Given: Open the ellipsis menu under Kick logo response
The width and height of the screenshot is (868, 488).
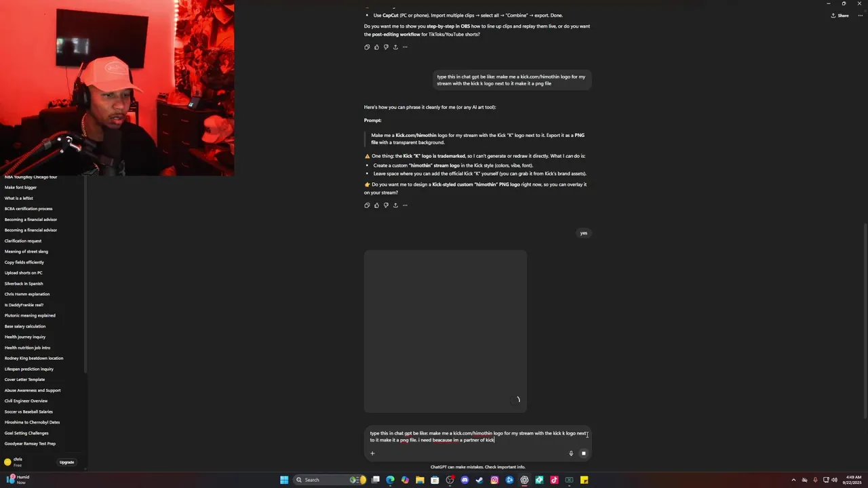Looking at the screenshot, I should [405, 205].
